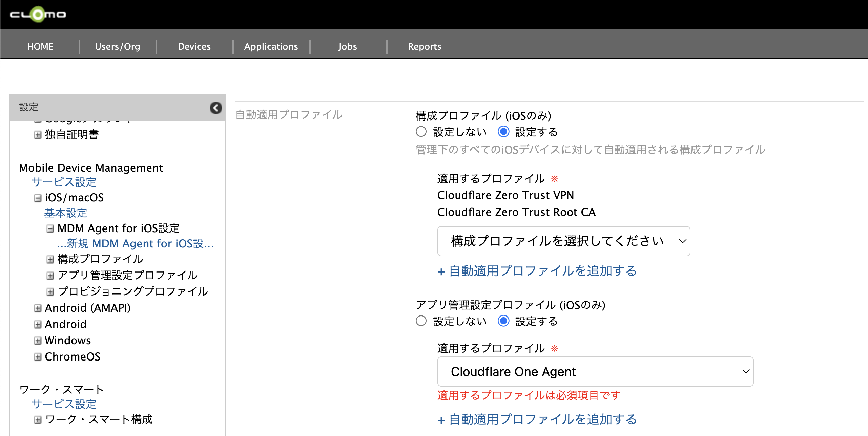
Task: Select 設定する for 構成プロファイル
Action: click(x=503, y=132)
